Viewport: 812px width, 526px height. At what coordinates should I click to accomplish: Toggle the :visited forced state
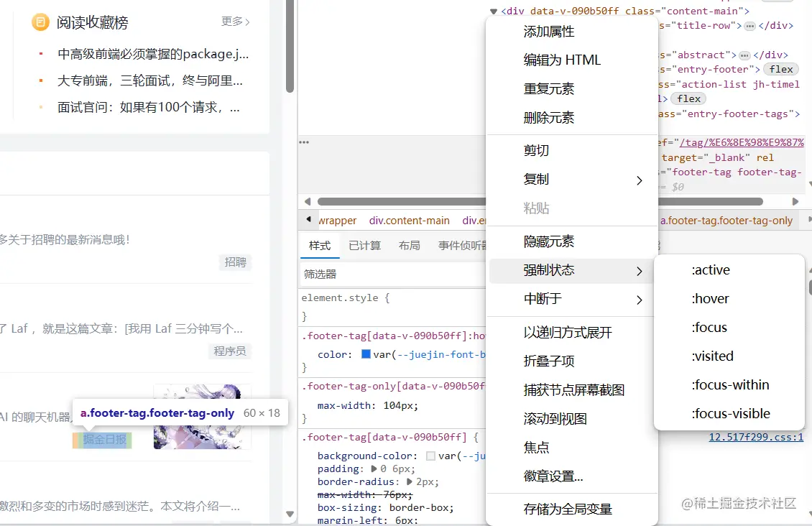pyautogui.click(x=713, y=356)
